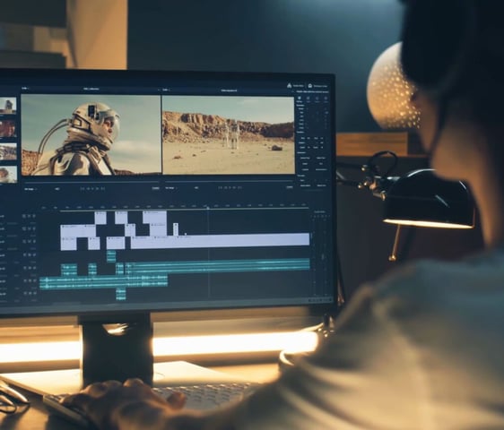This screenshot has height=430, width=504.
Task: Open the dropdown in the right monitor's header
Action: pos(166,90)
